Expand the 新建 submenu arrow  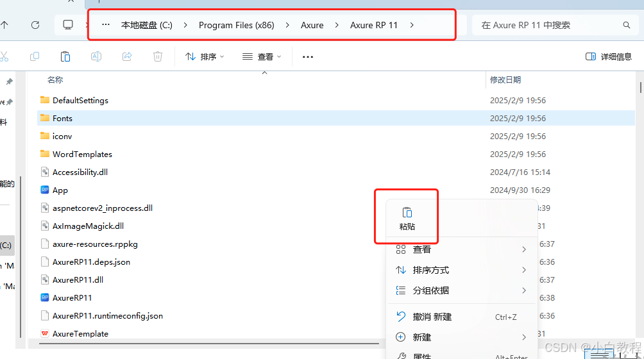coord(524,337)
